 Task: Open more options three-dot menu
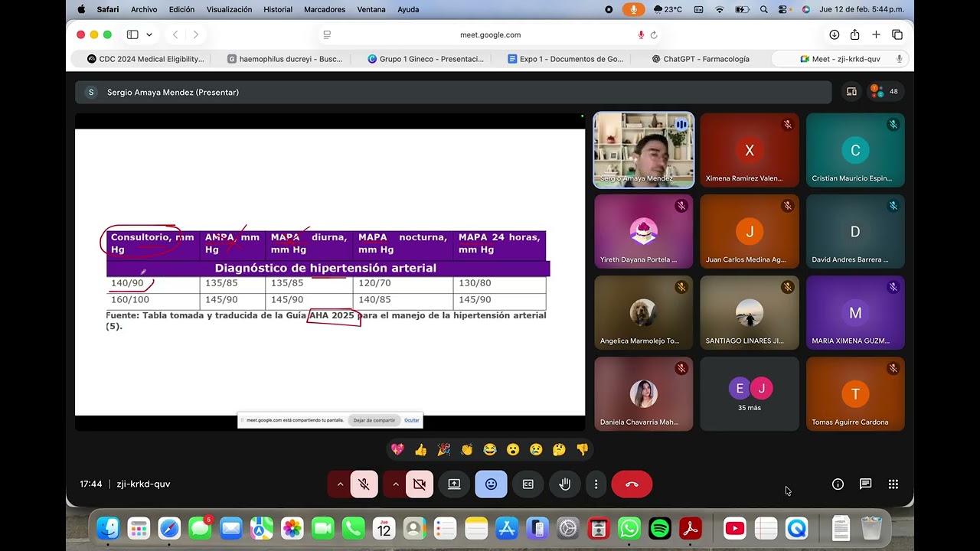(x=596, y=484)
